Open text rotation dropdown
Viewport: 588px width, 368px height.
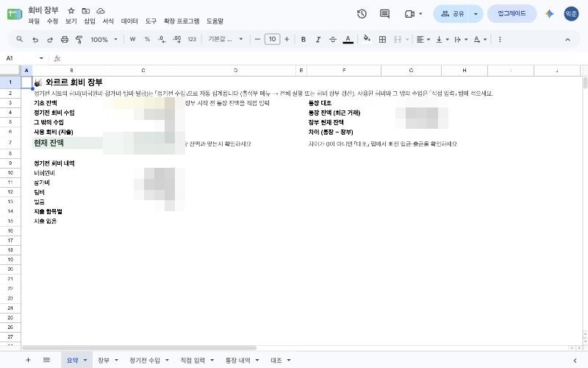(x=480, y=39)
